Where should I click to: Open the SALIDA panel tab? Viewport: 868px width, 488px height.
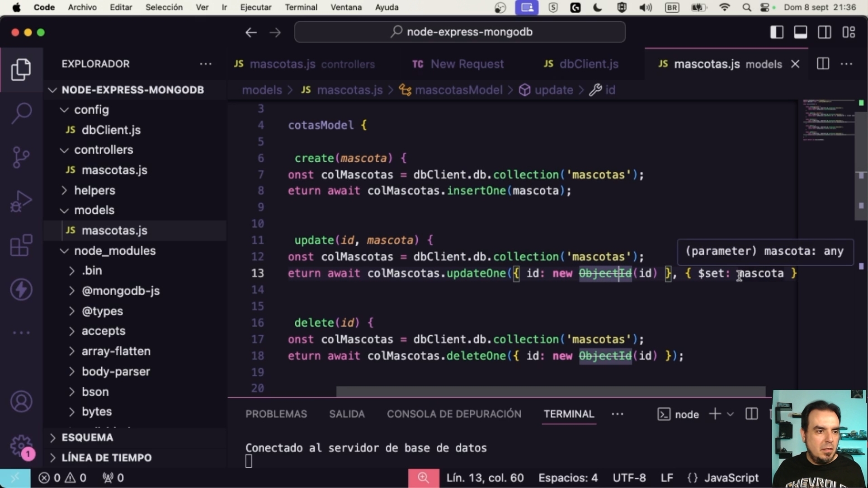347,414
